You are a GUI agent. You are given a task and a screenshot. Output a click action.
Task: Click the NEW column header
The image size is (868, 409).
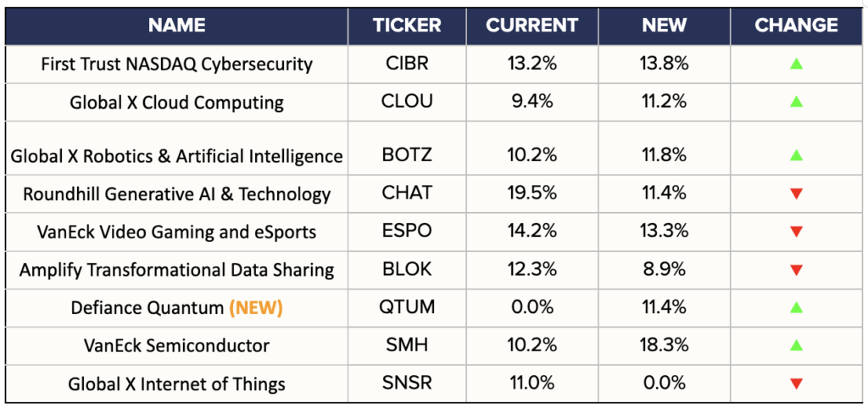click(664, 25)
